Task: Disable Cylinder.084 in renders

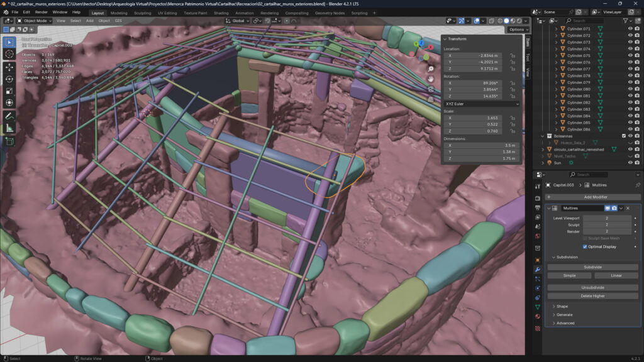Action: click(x=637, y=116)
